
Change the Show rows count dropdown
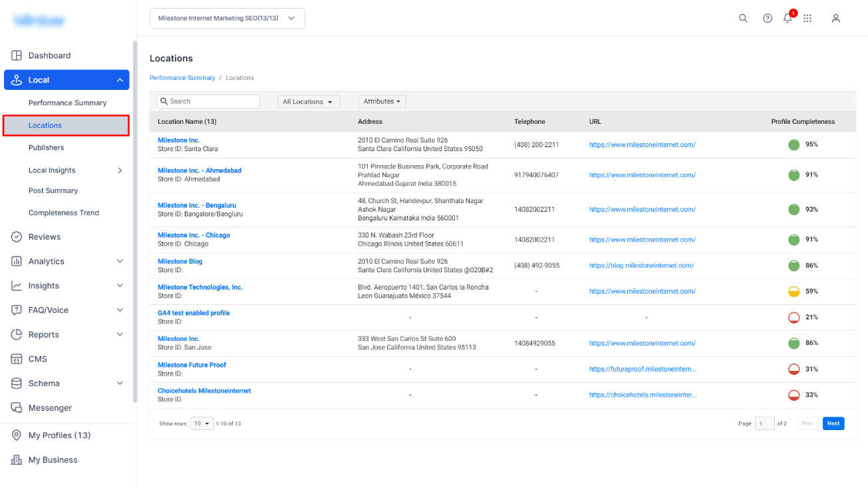click(x=202, y=423)
